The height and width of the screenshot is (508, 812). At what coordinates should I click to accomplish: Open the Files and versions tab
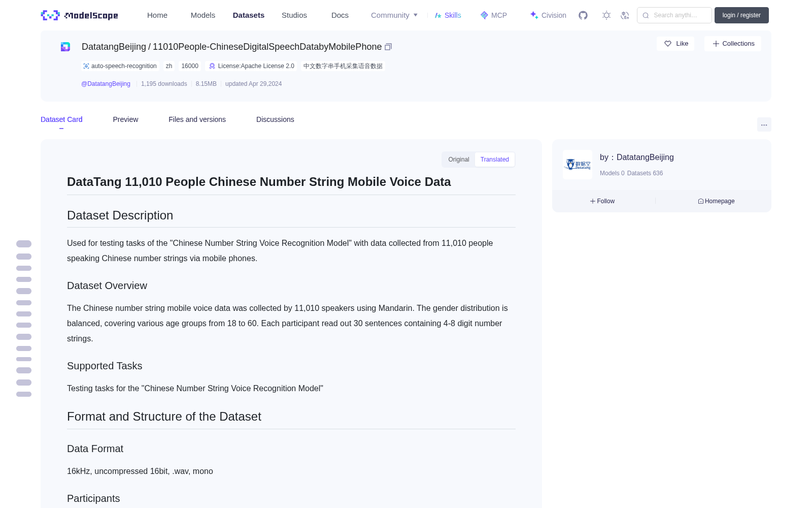click(197, 119)
